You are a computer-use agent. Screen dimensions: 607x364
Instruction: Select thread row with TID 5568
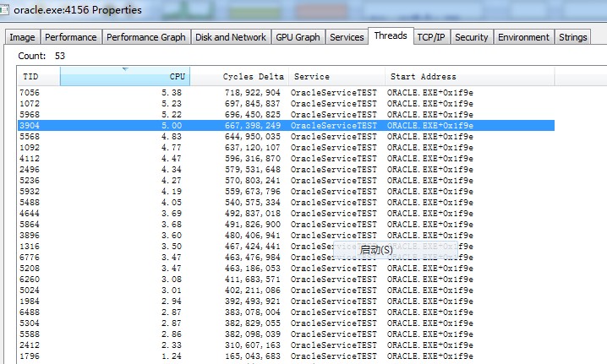click(286, 137)
